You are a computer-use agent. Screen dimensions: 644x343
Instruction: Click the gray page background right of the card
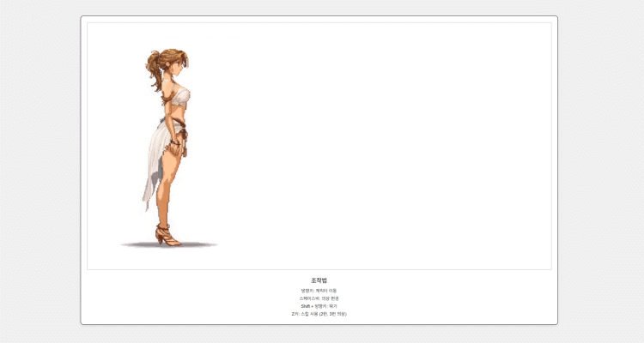click(601, 171)
